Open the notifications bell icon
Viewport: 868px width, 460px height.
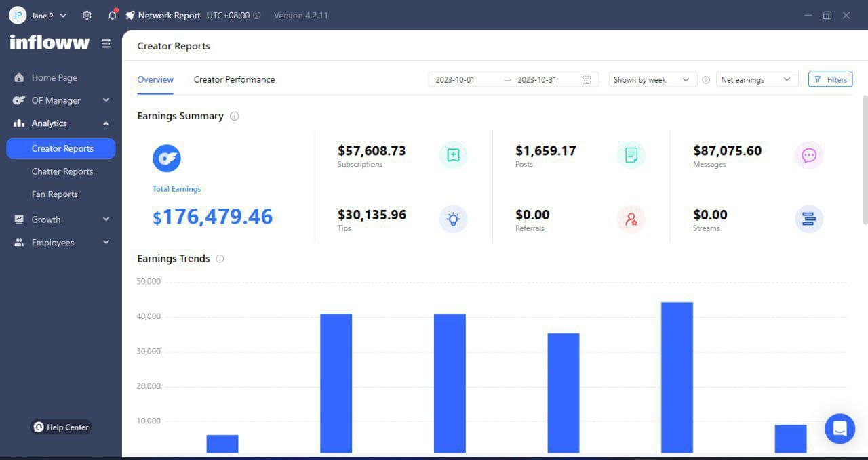click(112, 15)
